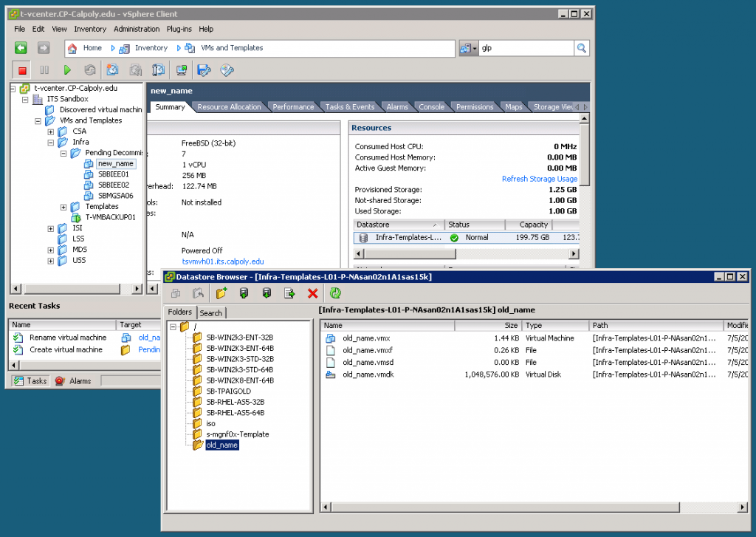
Task: Click the datastore list horizontal scrollbar
Action: (x=467, y=254)
